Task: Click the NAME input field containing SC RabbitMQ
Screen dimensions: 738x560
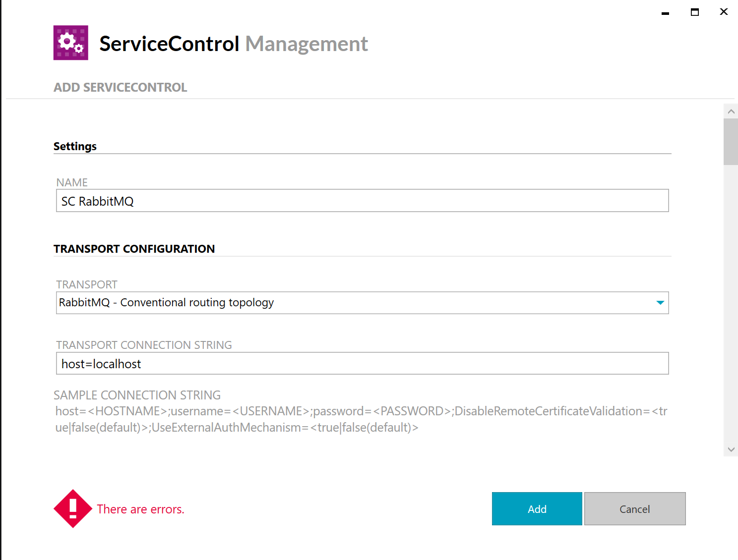Action: point(362,201)
